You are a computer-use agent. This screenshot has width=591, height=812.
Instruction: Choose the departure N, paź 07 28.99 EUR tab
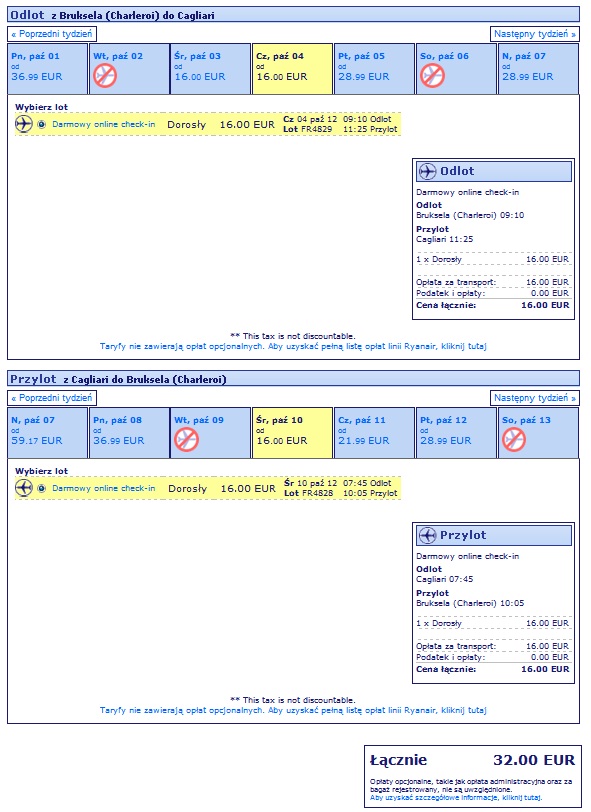(538, 69)
